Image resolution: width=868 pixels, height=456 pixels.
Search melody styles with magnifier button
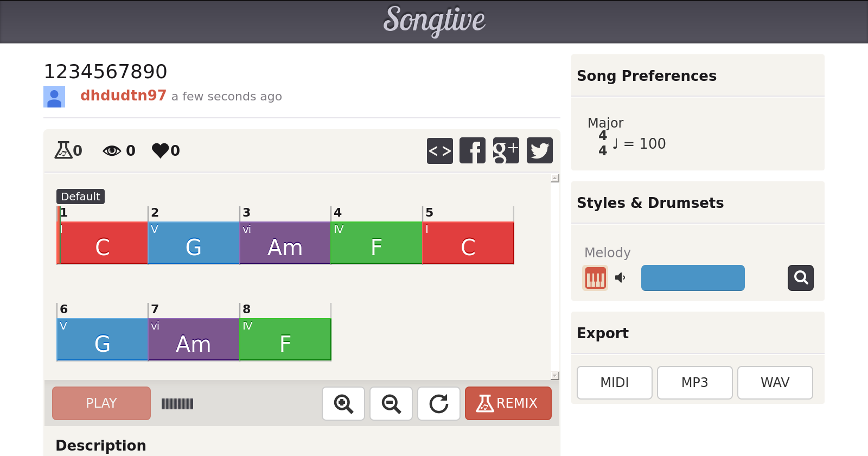tap(800, 278)
